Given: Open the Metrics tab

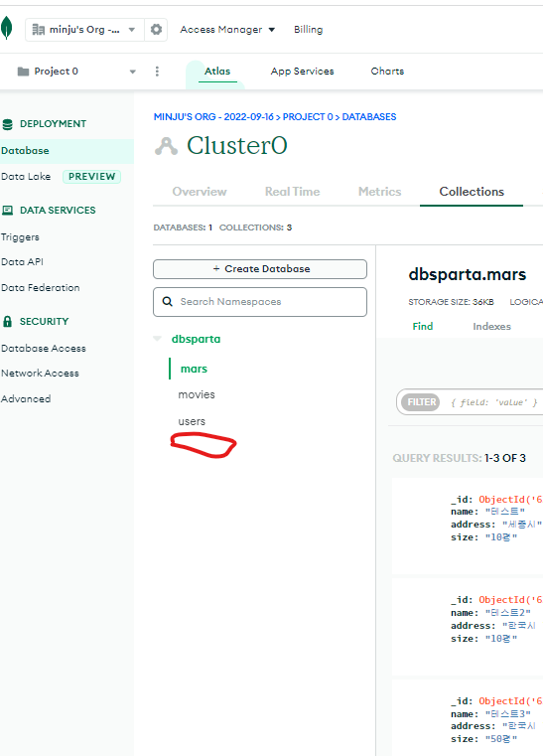Looking at the screenshot, I should click(x=379, y=192).
